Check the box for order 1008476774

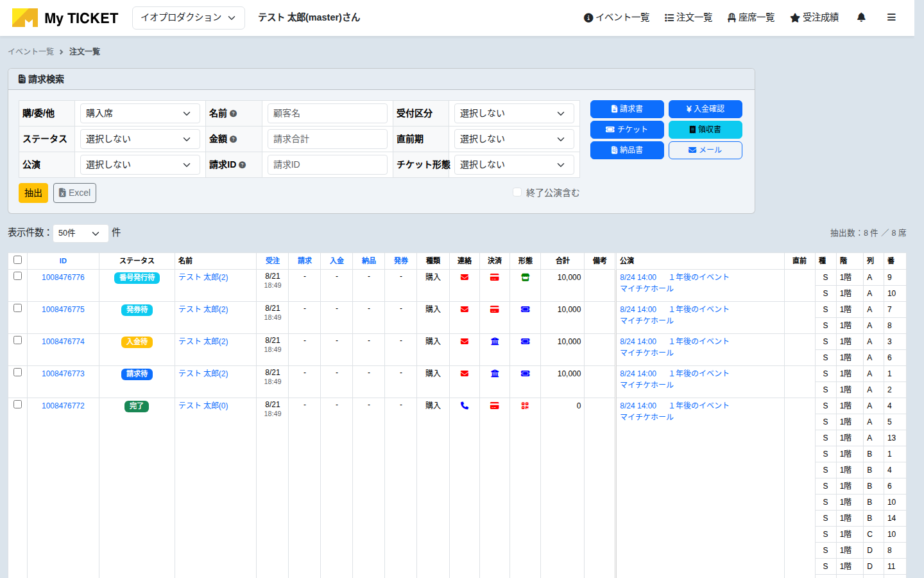pos(18,340)
